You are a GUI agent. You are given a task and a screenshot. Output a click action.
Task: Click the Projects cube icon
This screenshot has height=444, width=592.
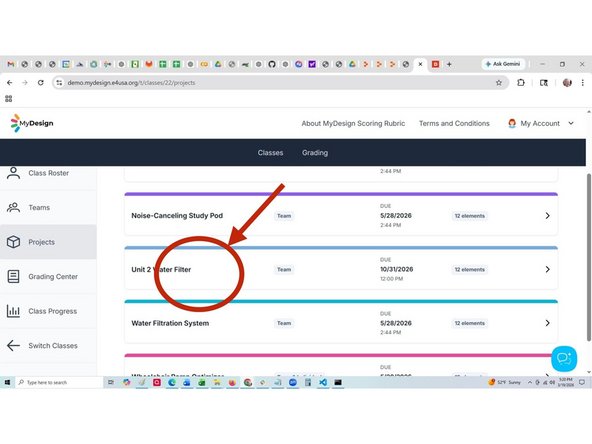[13, 242]
